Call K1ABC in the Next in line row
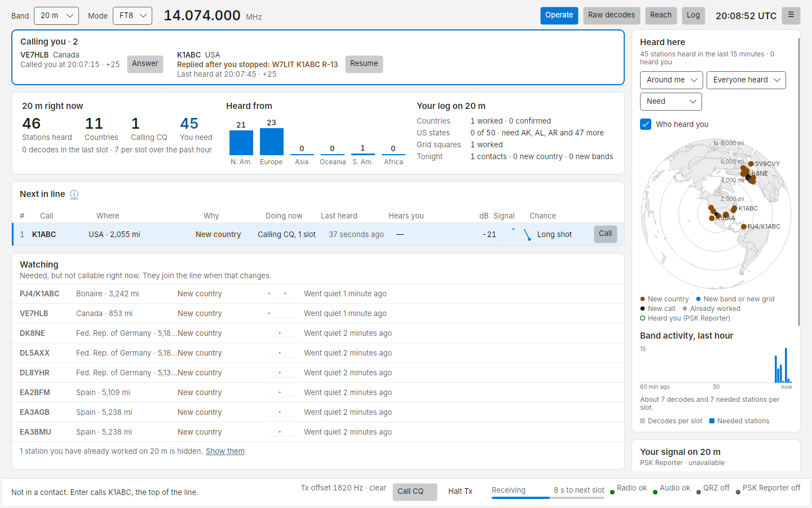812x508 pixels. coord(606,234)
